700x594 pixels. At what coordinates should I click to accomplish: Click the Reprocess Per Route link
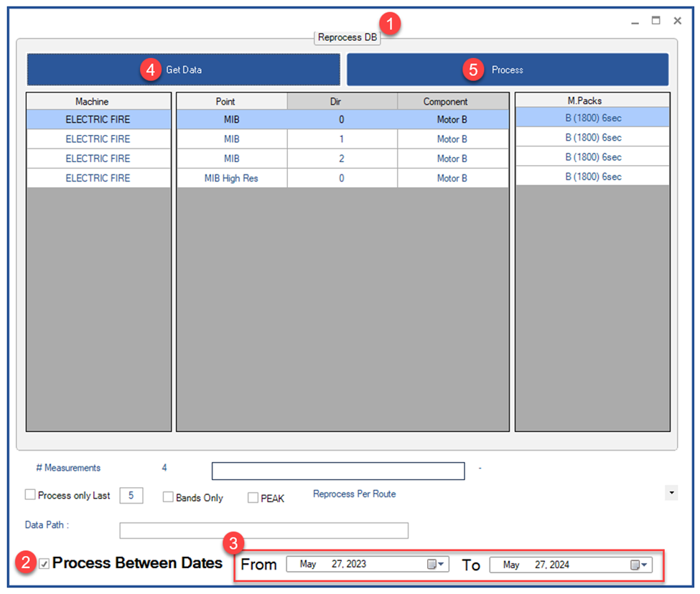click(x=355, y=494)
